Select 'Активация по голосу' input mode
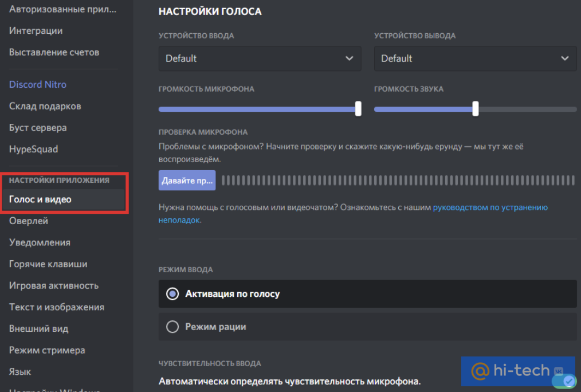581x392 pixels. tap(368, 294)
